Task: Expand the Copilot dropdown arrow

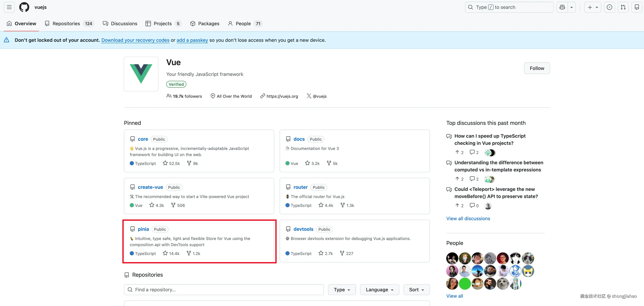Action: pos(571,7)
